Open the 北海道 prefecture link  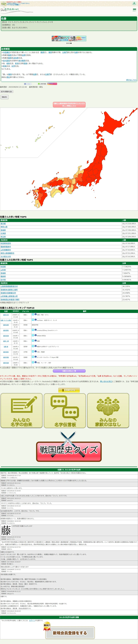(x=3, y=233)
